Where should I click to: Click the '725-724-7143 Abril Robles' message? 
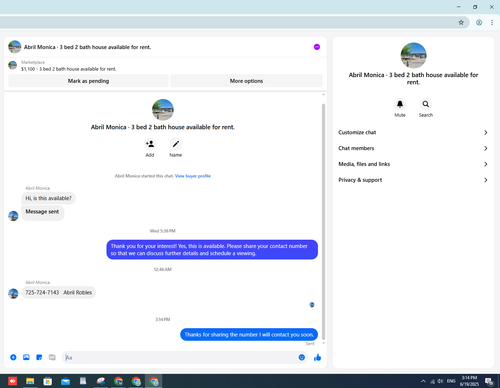pos(59,292)
